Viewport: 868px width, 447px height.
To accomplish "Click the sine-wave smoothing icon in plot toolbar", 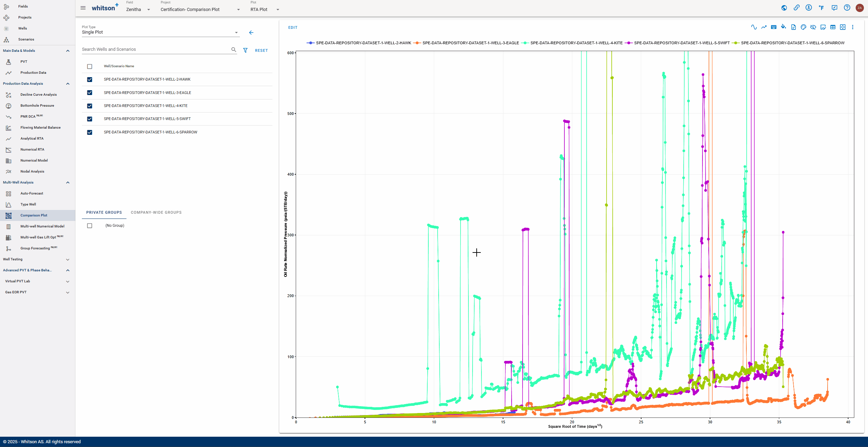I will click(x=754, y=27).
